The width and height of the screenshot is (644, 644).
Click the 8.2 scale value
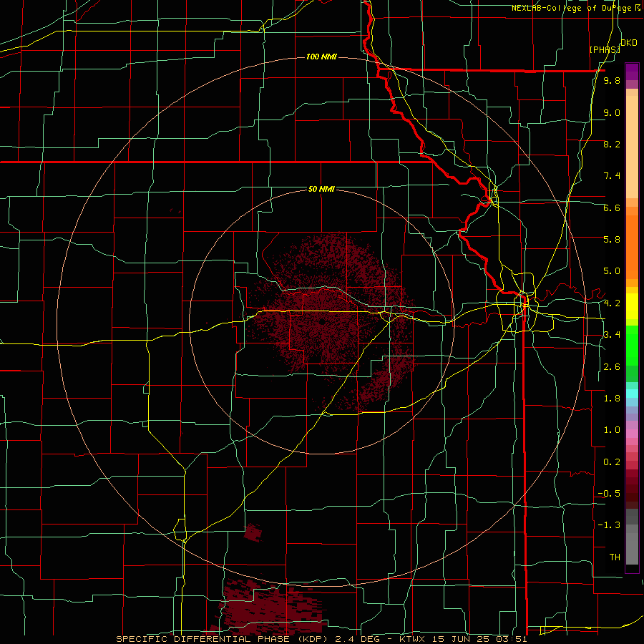[612, 144]
